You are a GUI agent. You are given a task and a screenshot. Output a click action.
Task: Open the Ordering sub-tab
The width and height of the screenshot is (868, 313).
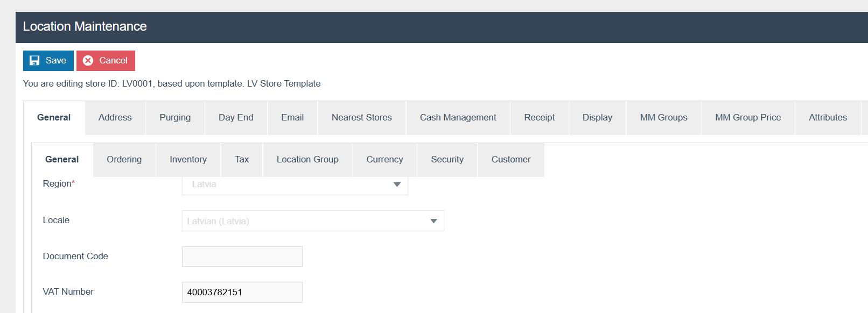pos(124,160)
